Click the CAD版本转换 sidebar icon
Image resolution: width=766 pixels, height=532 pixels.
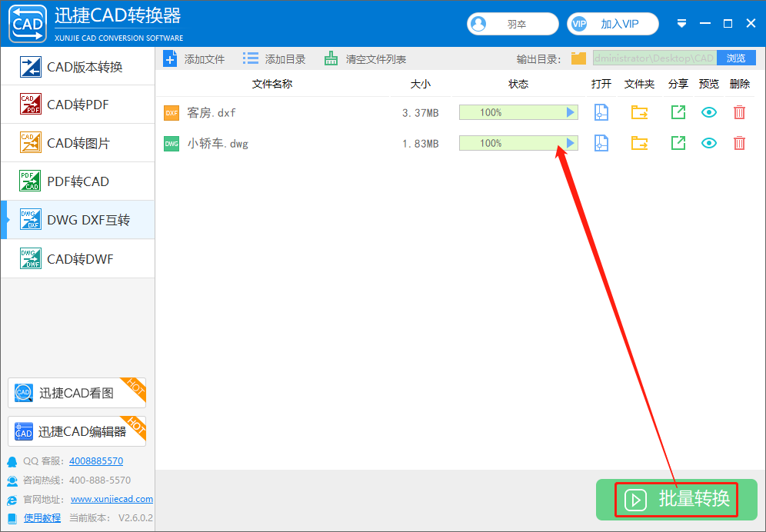[30, 66]
